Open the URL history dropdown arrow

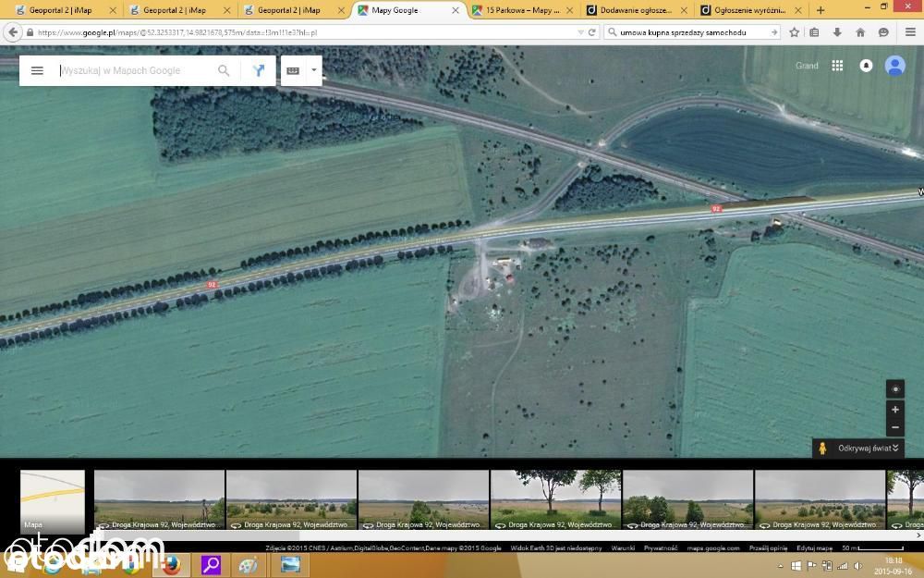coord(581,32)
